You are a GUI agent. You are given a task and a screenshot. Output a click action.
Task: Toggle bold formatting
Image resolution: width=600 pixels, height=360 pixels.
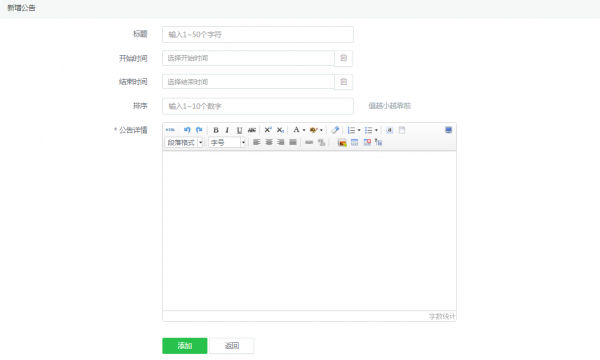click(x=216, y=130)
